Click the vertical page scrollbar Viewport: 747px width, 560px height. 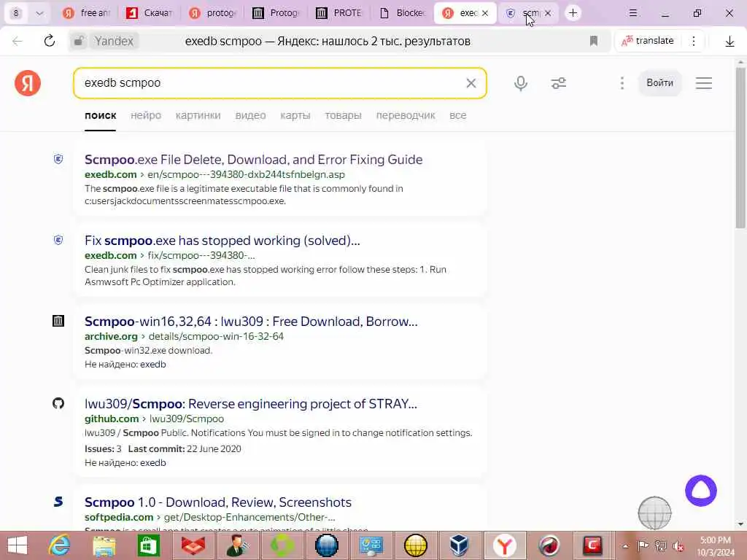pyautogui.click(x=740, y=147)
